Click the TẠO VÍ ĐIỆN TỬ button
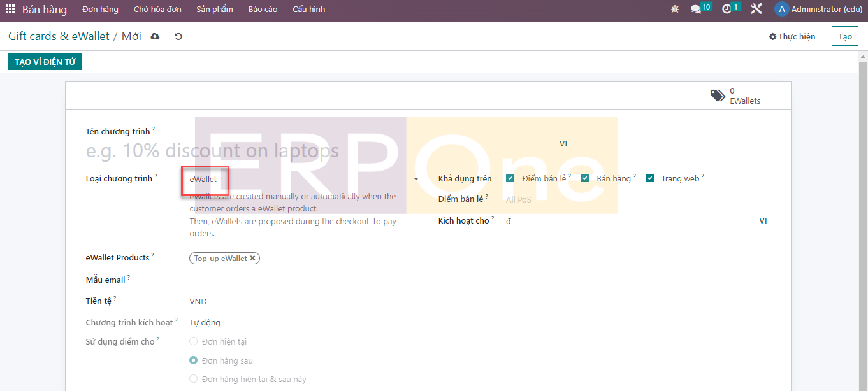The width and height of the screenshot is (868, 391). [45, 62]
